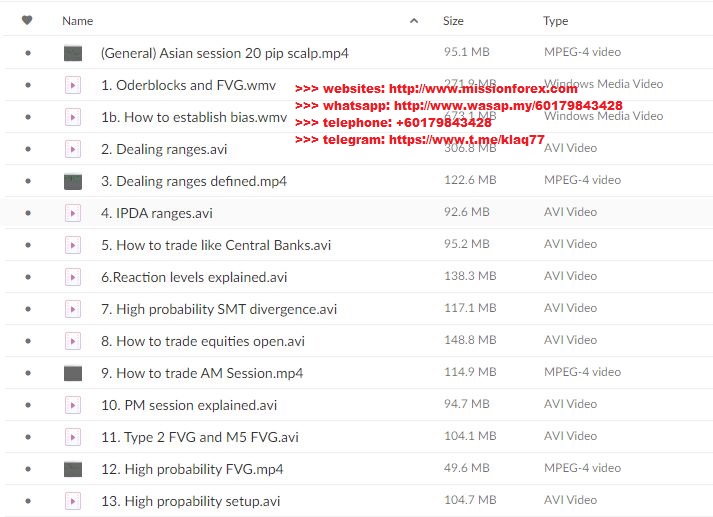713x517 pixels.
Task: Click the file icon for 13. High propability setup.avi
Action: (73, 501)
